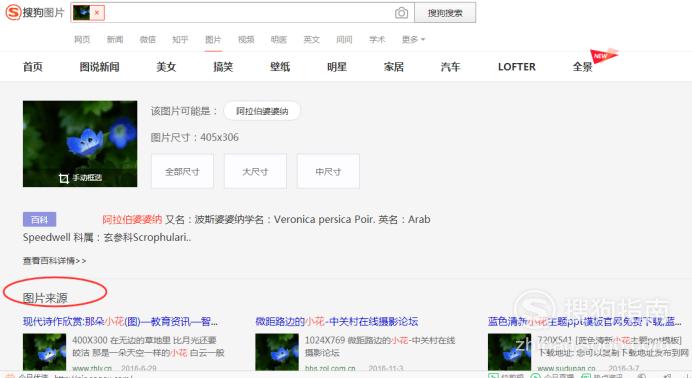Screen dimensions: 692x378
Task: Activate 手动框选 crop tool
Action: [x=80, y=178]
